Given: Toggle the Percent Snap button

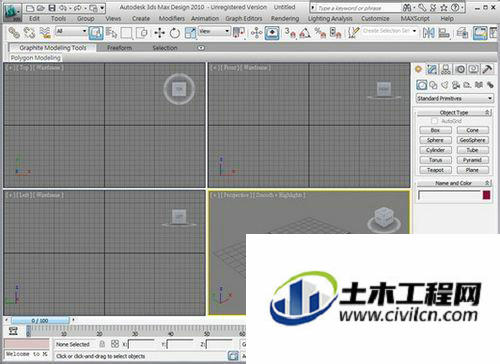Looking at the screenshot, I should click(320, 33).
